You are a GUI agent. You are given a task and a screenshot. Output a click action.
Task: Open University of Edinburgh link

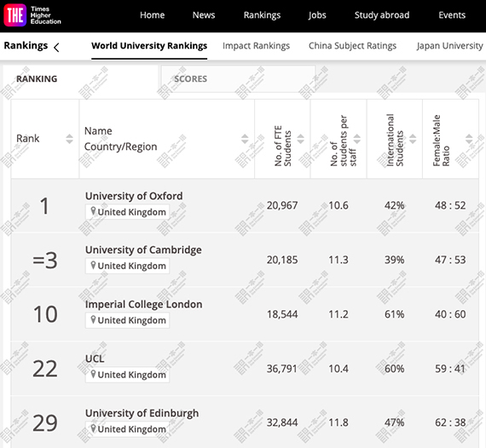click(x=142, y=413)
